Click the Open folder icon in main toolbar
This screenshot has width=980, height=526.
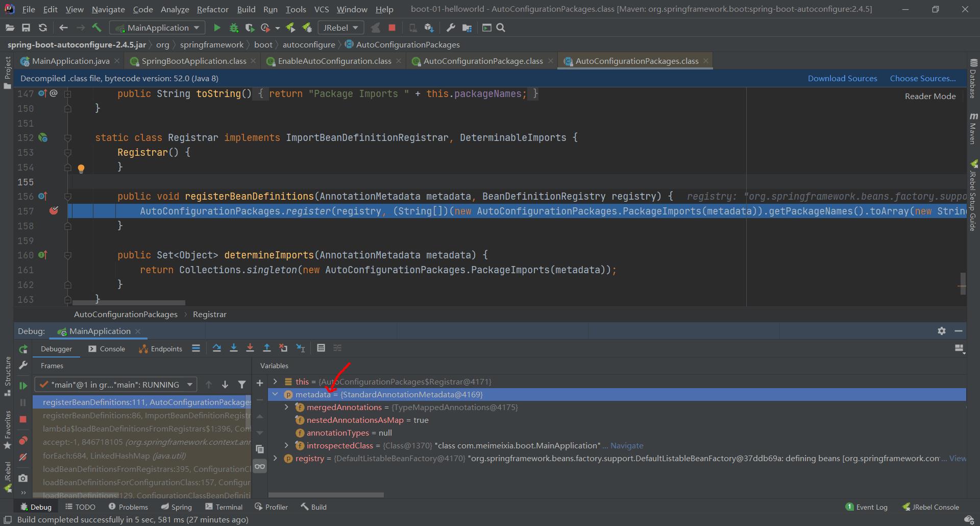[10, 28]
